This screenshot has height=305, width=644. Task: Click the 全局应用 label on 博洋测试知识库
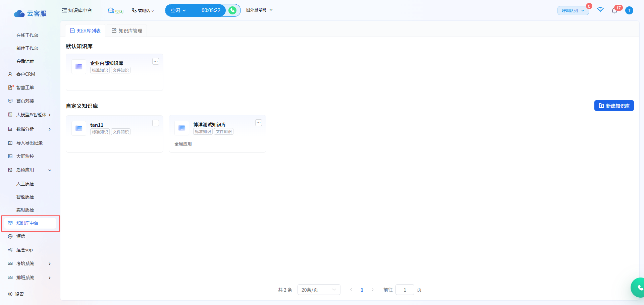pos(183,144)
